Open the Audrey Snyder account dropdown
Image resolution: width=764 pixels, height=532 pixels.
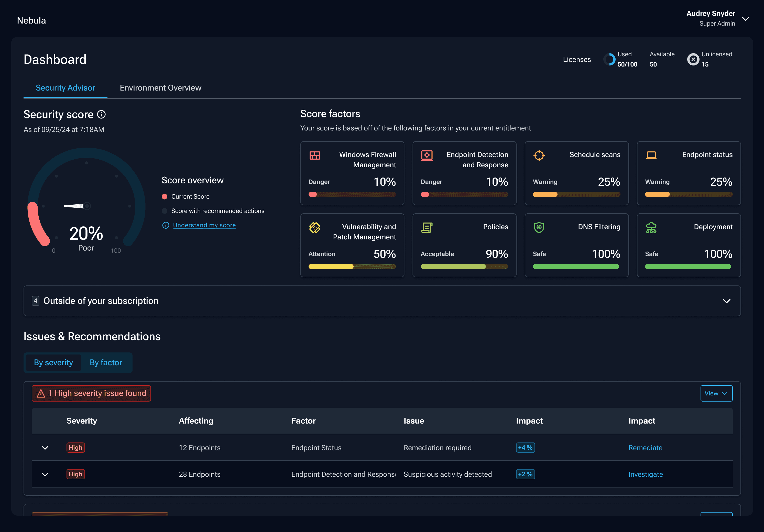tap(745, 19)
